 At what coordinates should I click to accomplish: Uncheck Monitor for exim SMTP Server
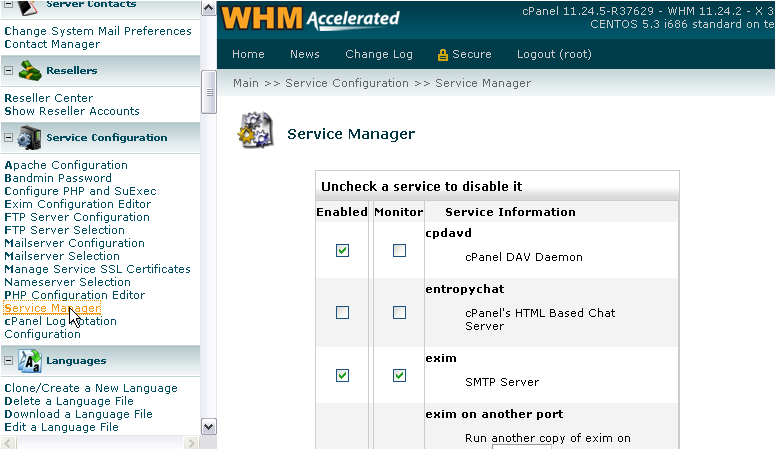[399, 375]
